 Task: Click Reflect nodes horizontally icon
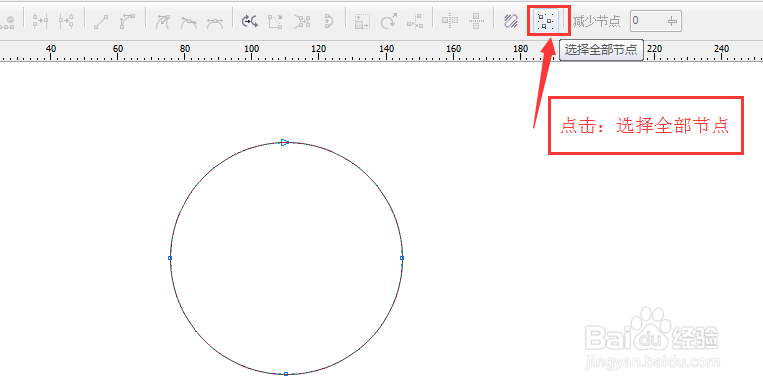pos(450,21)
